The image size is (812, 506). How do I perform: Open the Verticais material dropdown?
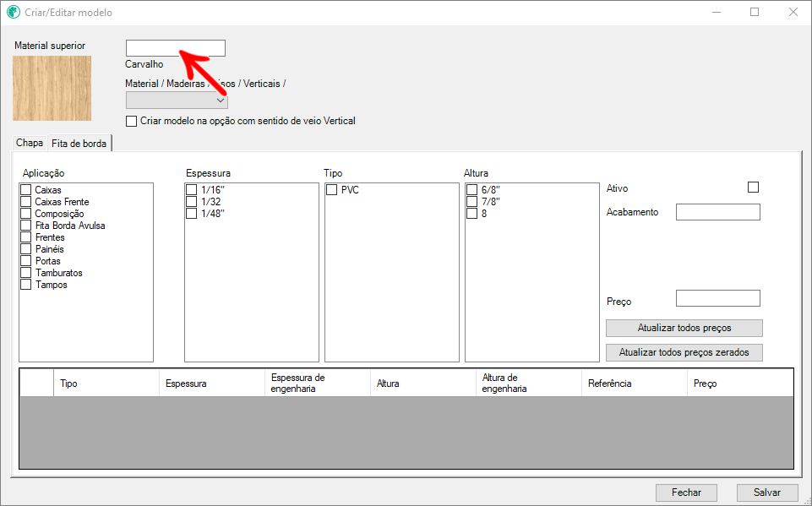[x=177, y=101]
